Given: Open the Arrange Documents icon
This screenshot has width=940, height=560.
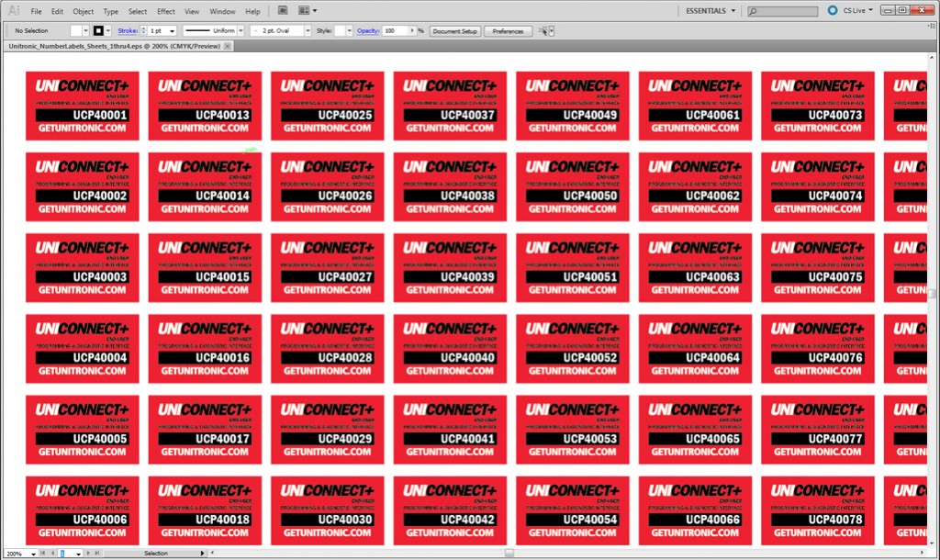Looking at the screenshot, I should [x=303, y=9].
